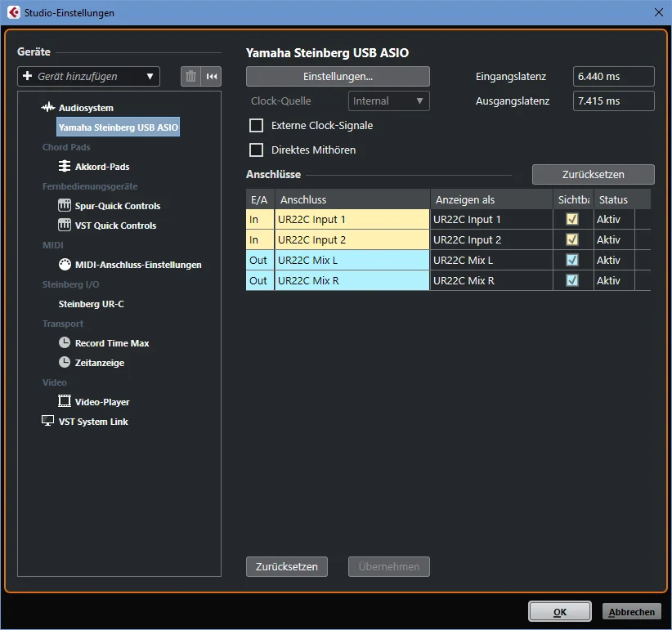This screenshot has width=672, height=630.
Task: Click Aktiv status of UR22C Mix R
Action: [614, 280]
